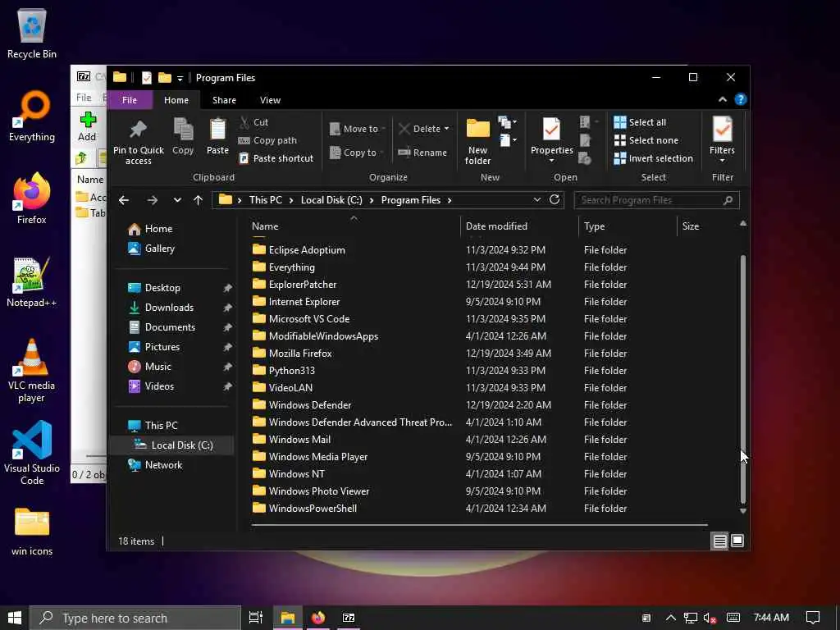Select Notepad++ desktop icon

31,282
